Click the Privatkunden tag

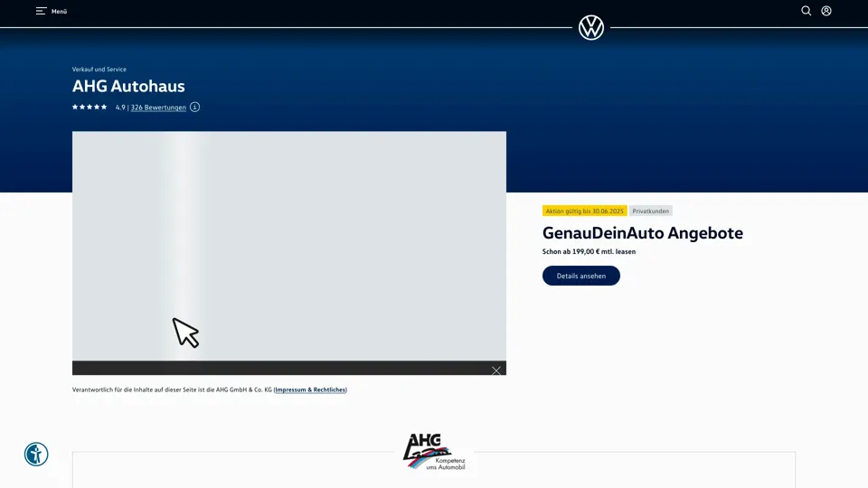650,211
